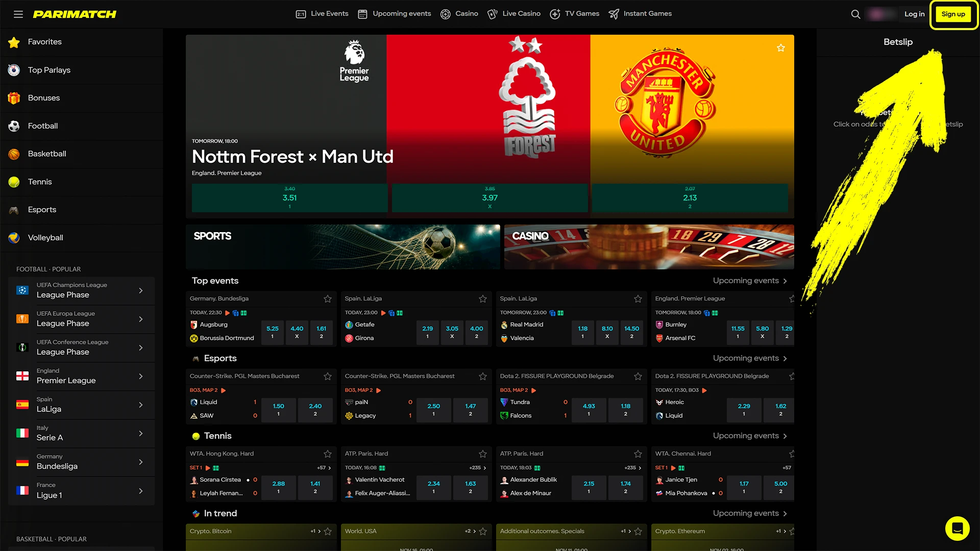Expand more markets +57 for Cirstea match

tap(324, 468)
